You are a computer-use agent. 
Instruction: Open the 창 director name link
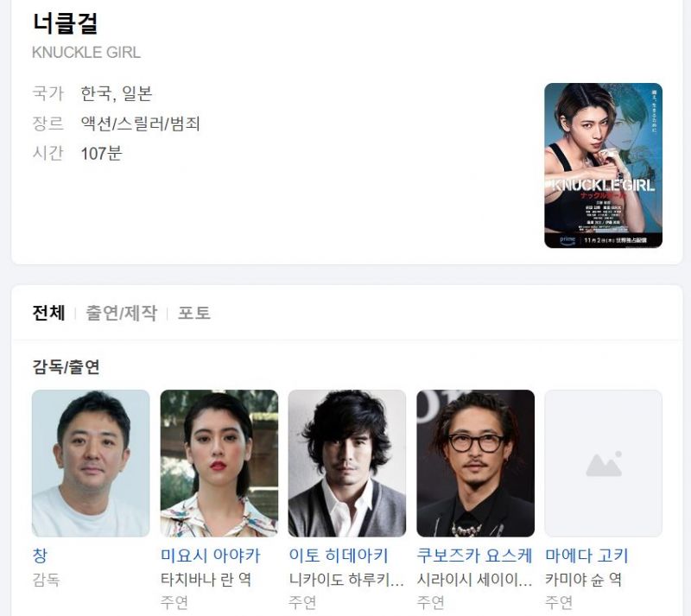(x=40, y=556)
